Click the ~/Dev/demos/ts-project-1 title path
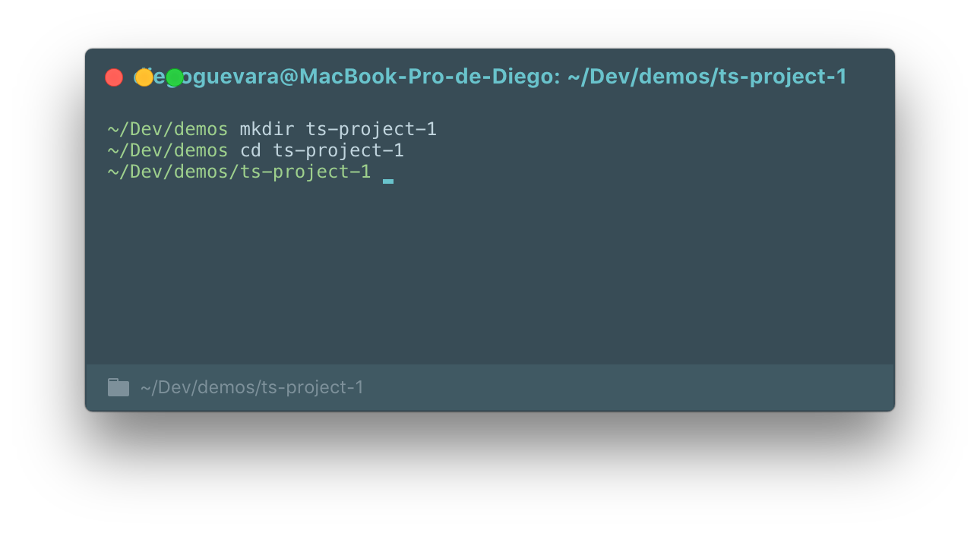Image resolution: width=980 pixels, height=533 pixels. coord(707,77)
